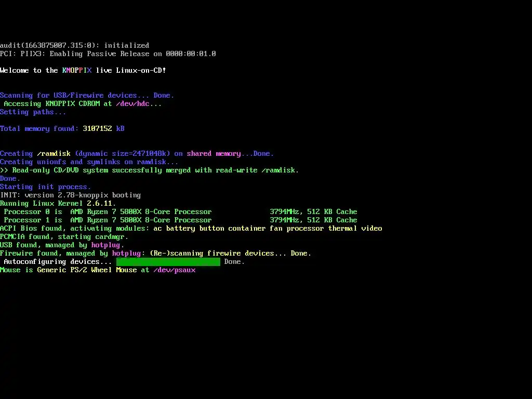Select the 'audit(1663875007.315:0): initialized' line
Image resolution: width=532 pixels, height=399 pixels.
[75, 46]
